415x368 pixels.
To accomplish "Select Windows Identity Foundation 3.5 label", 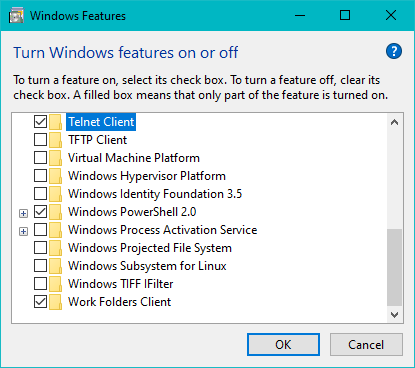I will (x=155, y=194).
